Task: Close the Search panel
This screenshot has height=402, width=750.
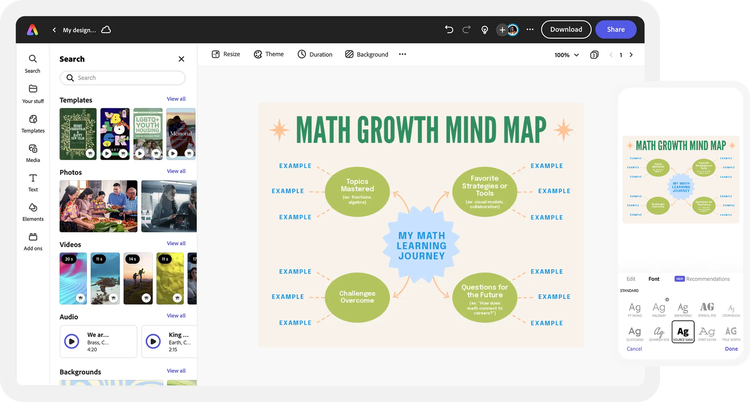Action: pos(181,59)
